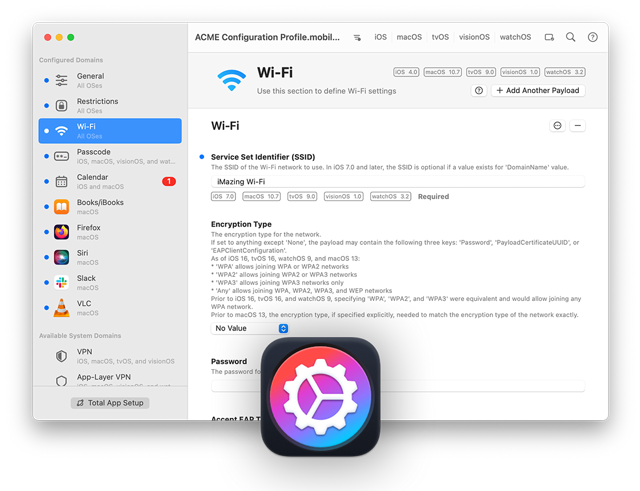Open search with the magnifier icon
The height and width of the screenshot is (491, 640).
point(571,37)
